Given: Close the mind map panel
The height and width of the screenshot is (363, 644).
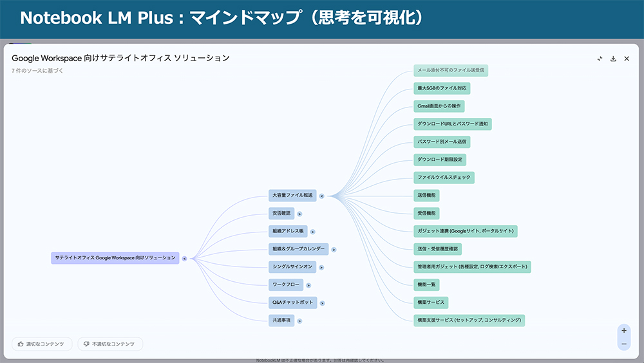Looking at the screenshot, I should (x=627, y=59).
